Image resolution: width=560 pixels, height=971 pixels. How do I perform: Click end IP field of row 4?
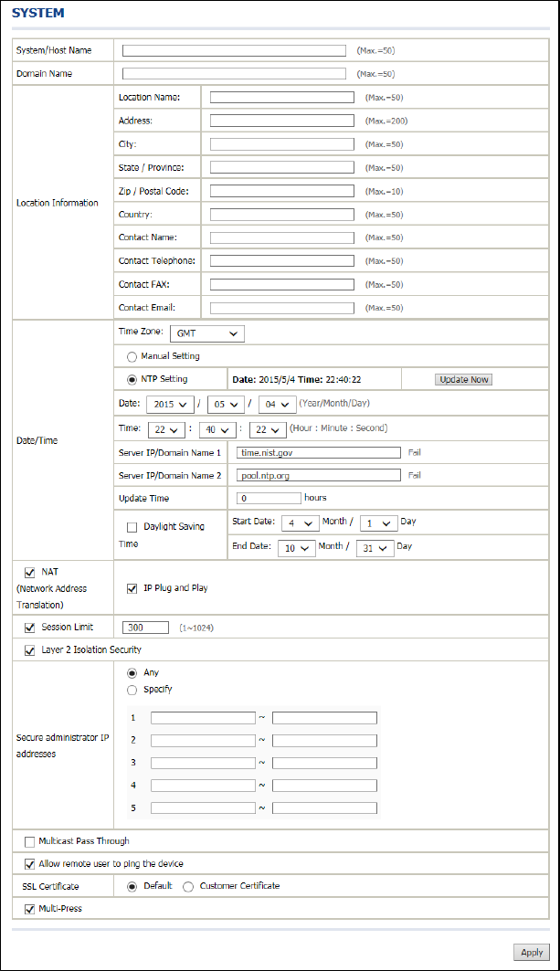pos(324,786)
